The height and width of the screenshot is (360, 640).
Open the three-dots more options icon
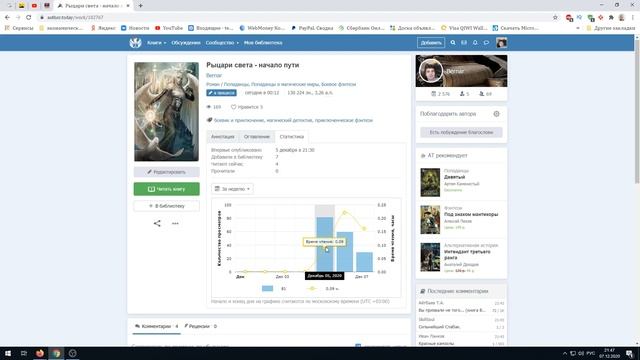[x=175, y=223]
